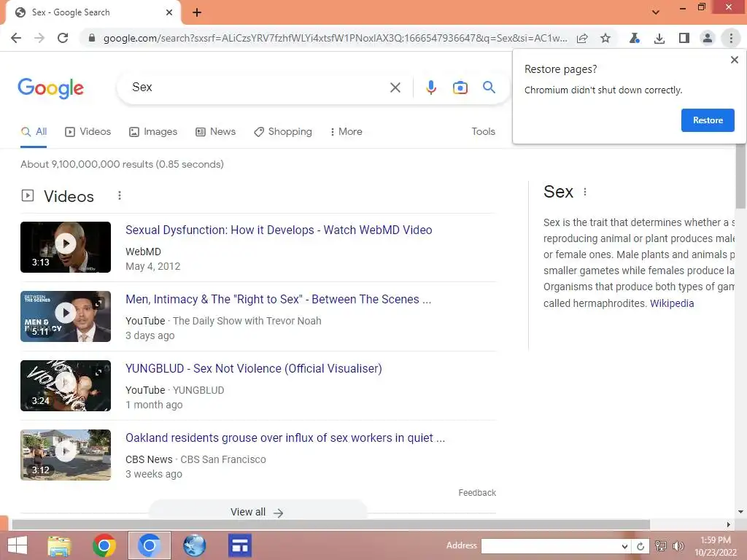
Task: Click the taskbar clock showing 1:59 PM
Action: pyautogui.click(x=715, y=540)
